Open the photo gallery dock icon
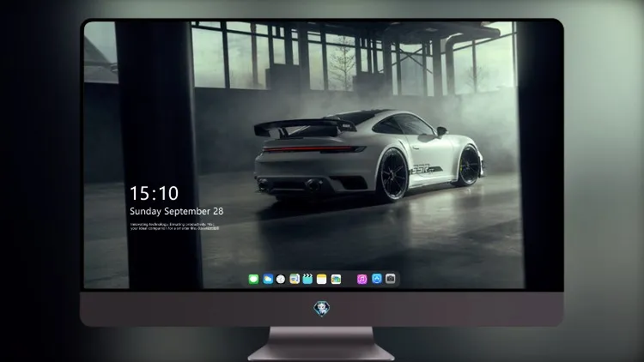The width and height of the screenshot is (644, 362). [336, 280]
